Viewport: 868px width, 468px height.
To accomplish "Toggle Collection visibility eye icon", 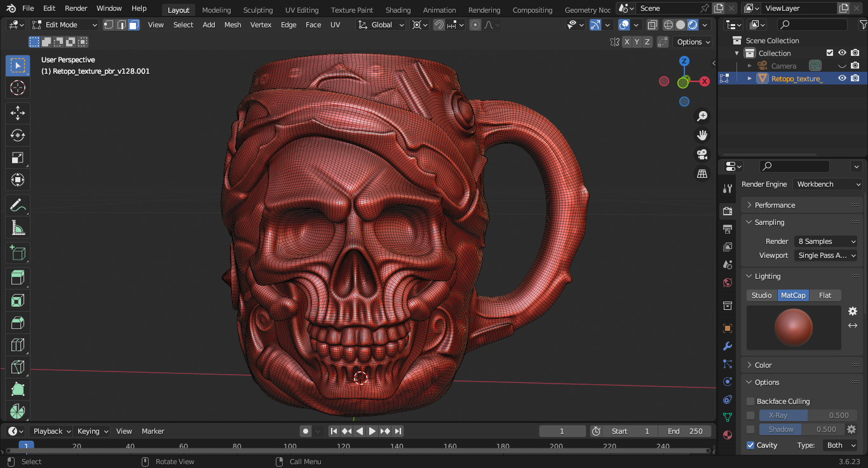I will tap(842, 53).
